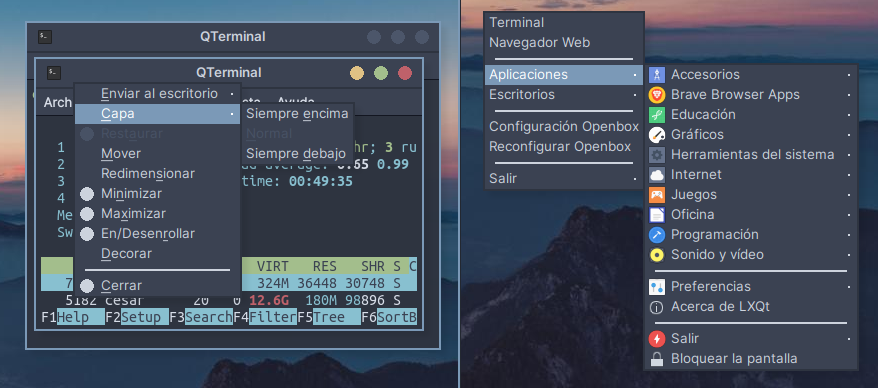Screen dimensions: 878x388
Task: Click the 00:49:35 uptime value
Action: click(x=321, y=181)
